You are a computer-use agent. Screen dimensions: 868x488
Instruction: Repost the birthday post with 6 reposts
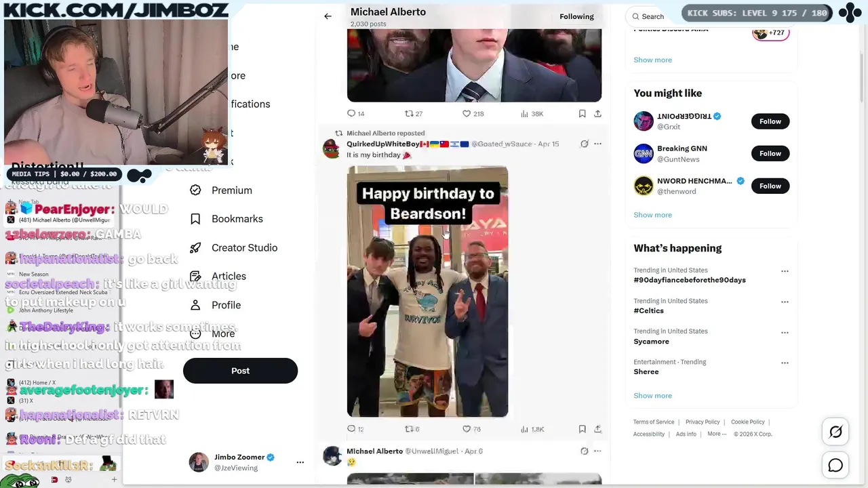point(409,429)
